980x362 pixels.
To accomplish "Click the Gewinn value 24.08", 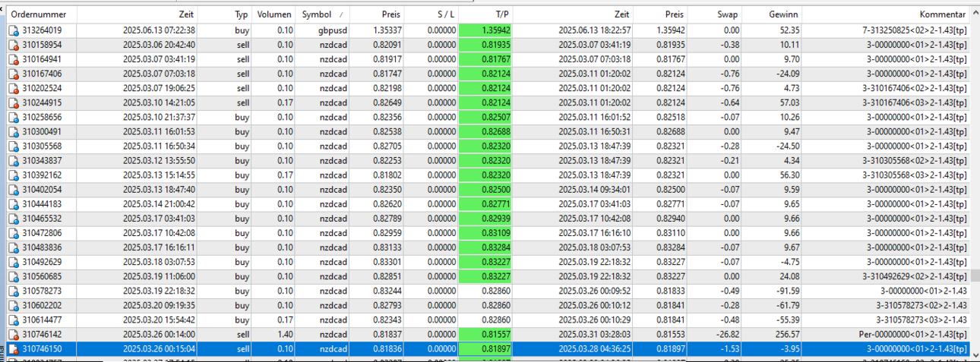I will [x=789, y=276].
